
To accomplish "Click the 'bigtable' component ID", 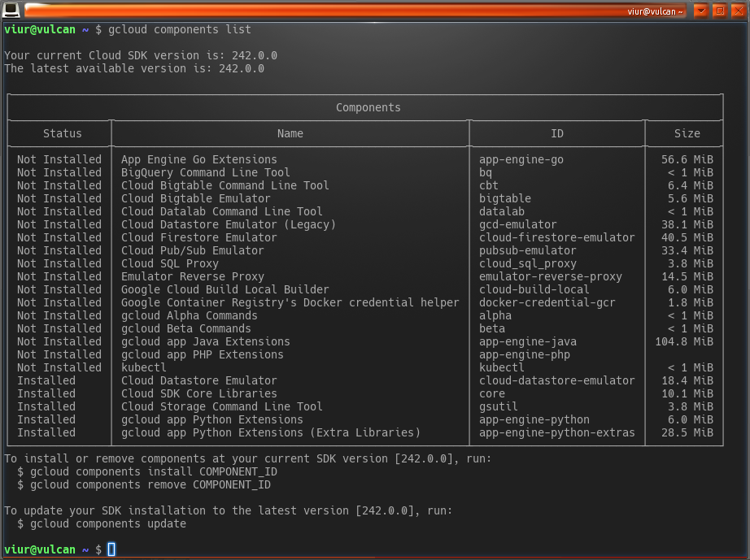I will pyautogui.click(x=505, y=198).
